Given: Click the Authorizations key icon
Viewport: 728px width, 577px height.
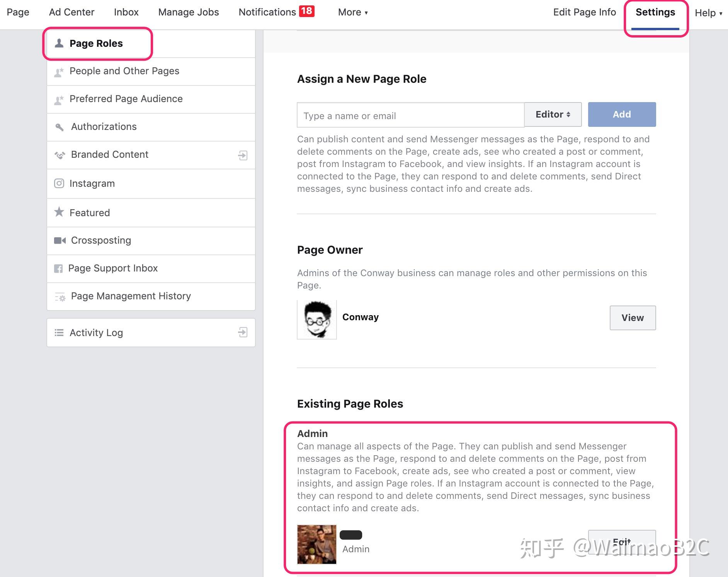Looking at the screenshot, I should [60, 127].
